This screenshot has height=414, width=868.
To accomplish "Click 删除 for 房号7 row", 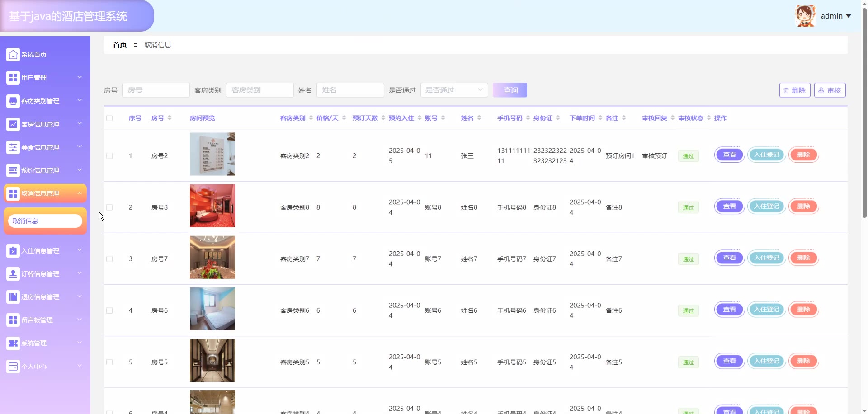I will [x=804, y=258].
